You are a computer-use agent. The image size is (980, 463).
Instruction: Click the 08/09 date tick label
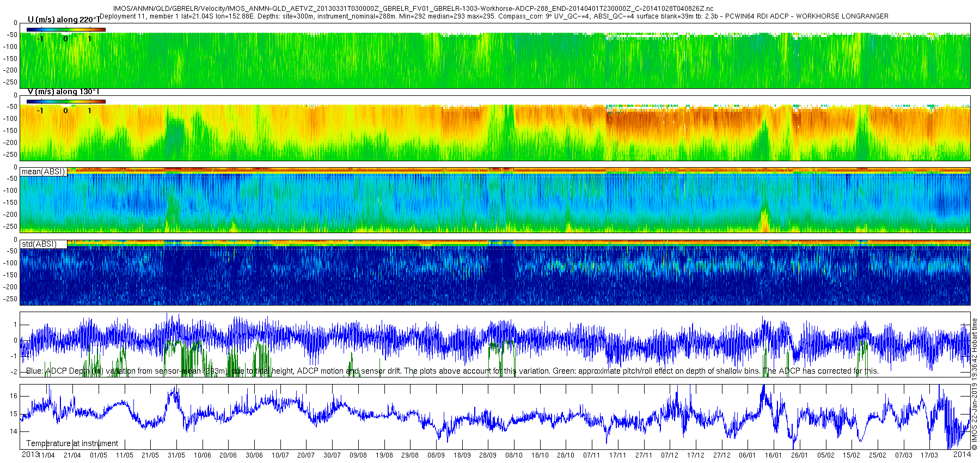(436, 455)
